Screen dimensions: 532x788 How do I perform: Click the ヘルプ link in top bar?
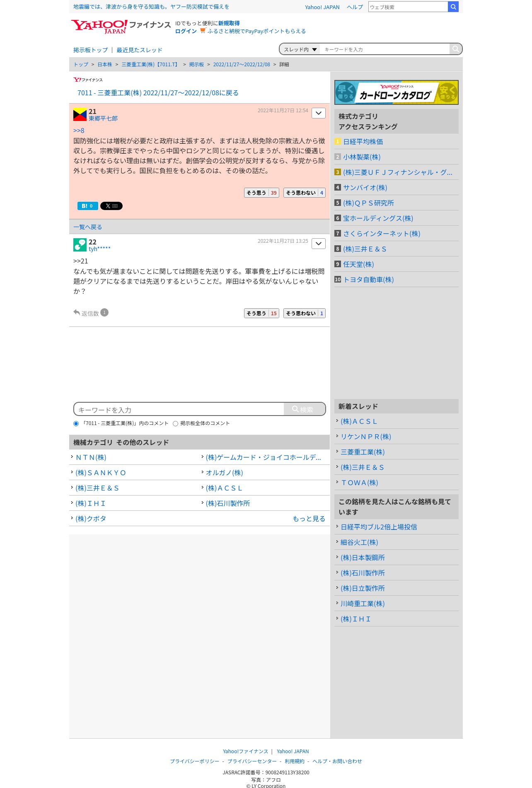[355, 7]
